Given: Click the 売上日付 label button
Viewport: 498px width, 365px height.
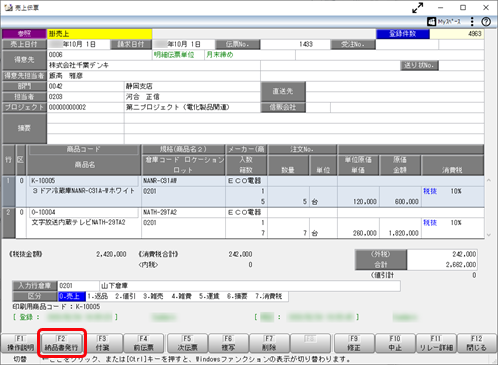Looking at the screenshot, I should pos(24,44).
